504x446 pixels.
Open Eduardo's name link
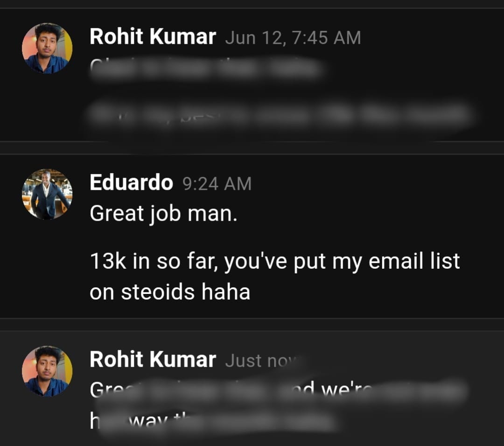[132, 182]
